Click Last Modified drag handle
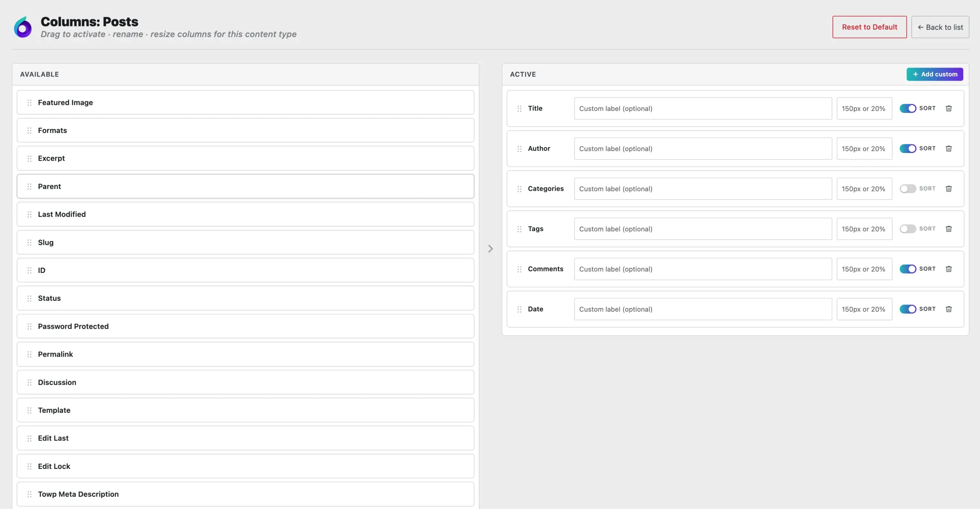 pyautogui.click(x=29, y=214)
